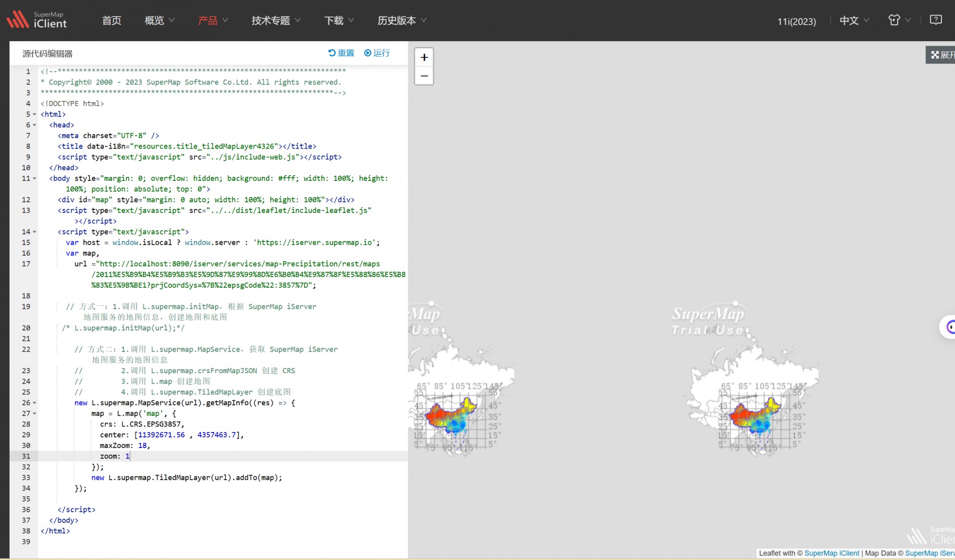
Task: Collapse the html tag fold at line 5
Action: pyautogui.click(x=35, y=115)
